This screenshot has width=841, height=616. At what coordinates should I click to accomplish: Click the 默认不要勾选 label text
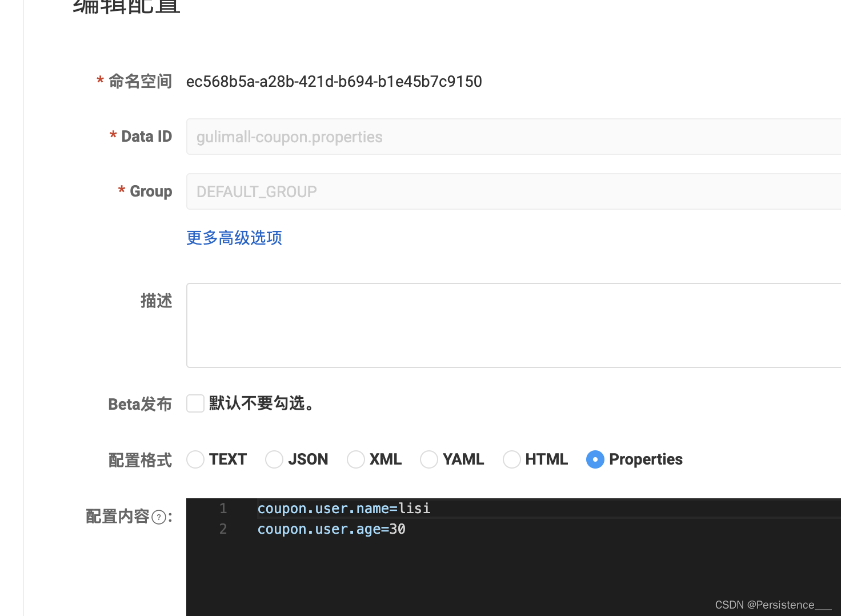(262, 403)
